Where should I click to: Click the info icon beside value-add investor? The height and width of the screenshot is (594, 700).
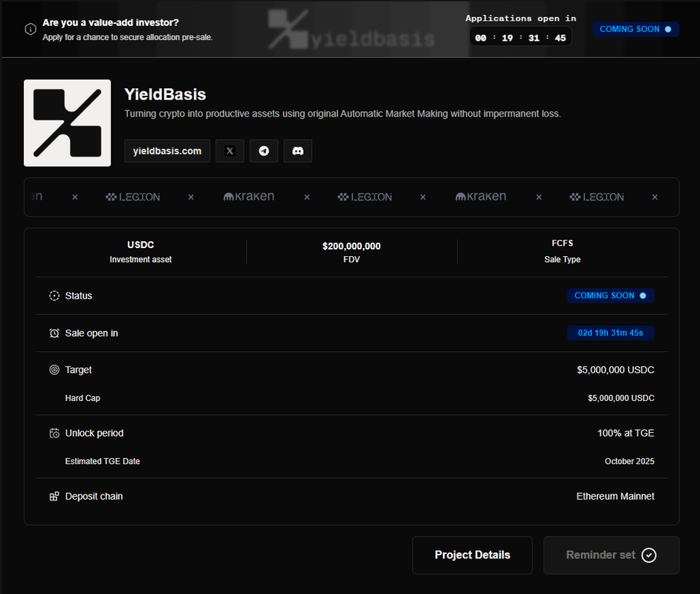pos(30,30)
